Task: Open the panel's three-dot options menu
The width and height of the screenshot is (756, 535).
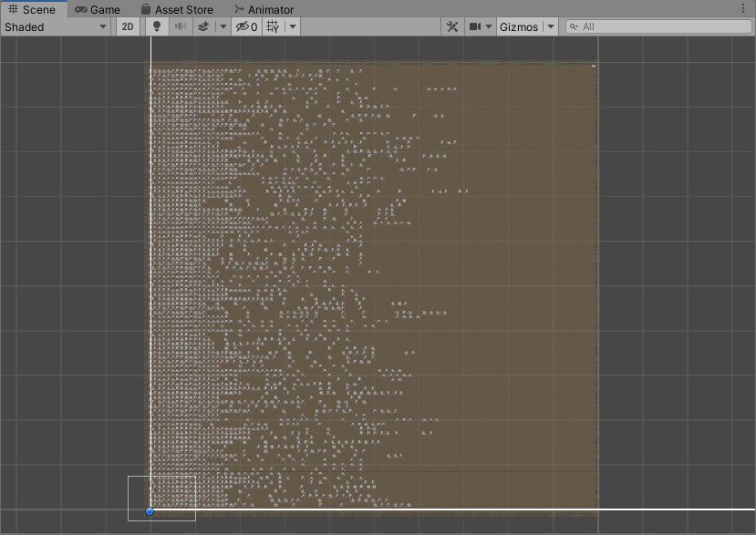Action: (743, 8)
